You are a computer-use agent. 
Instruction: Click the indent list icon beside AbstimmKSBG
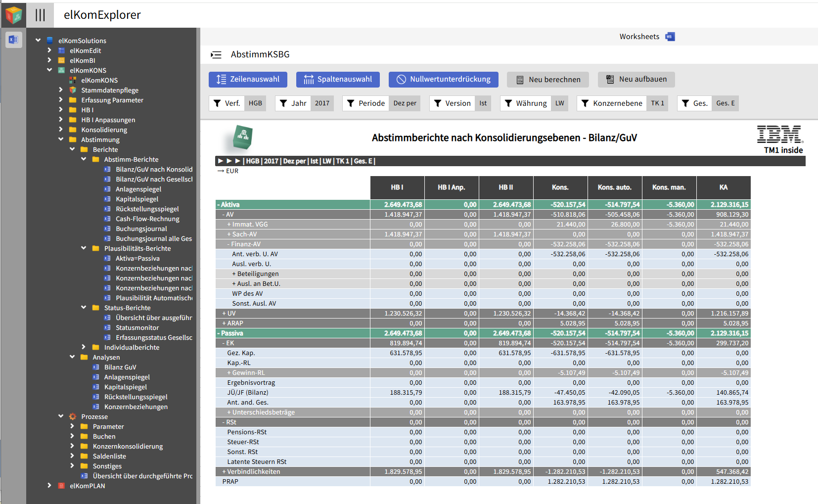pyautogui.click(x=216, y=55)
